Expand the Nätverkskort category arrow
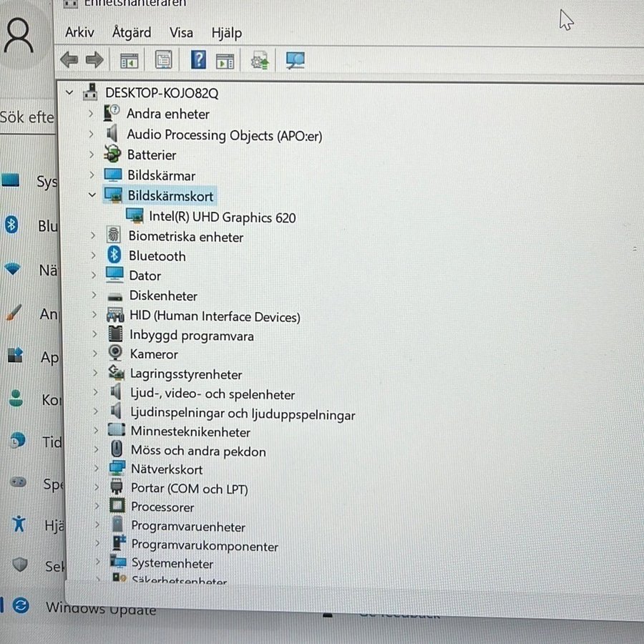The image size is (644, 644). (x=96, y=468)
